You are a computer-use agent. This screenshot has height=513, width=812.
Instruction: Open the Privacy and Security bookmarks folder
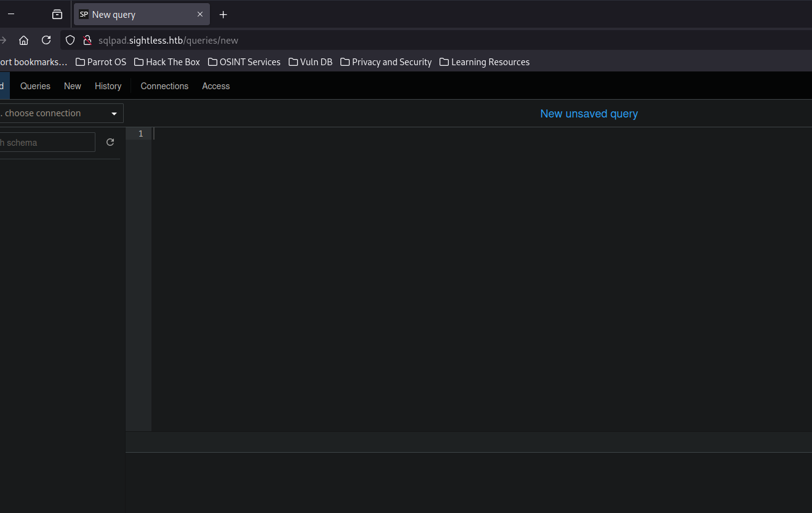[x=386, y=62]
